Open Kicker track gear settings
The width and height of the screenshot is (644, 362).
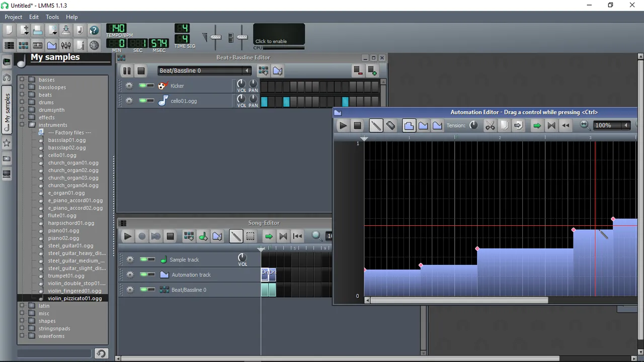coord(129,86)
